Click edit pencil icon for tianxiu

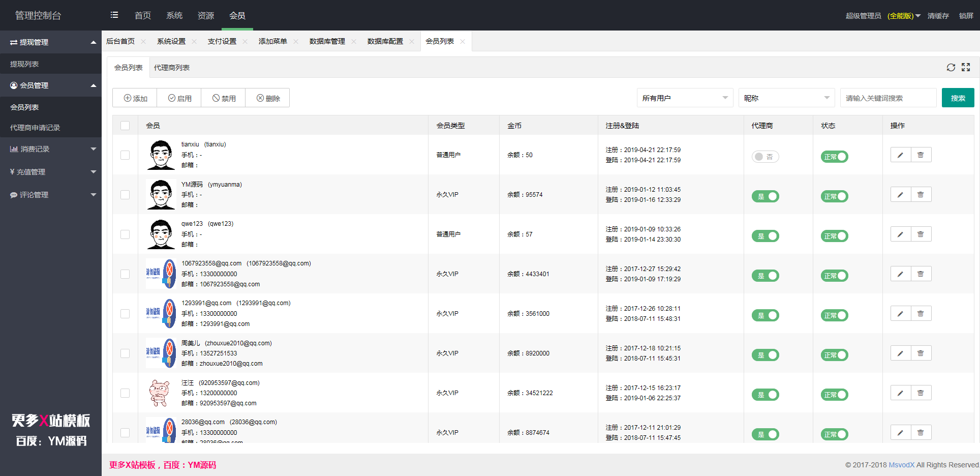point(900,155)
